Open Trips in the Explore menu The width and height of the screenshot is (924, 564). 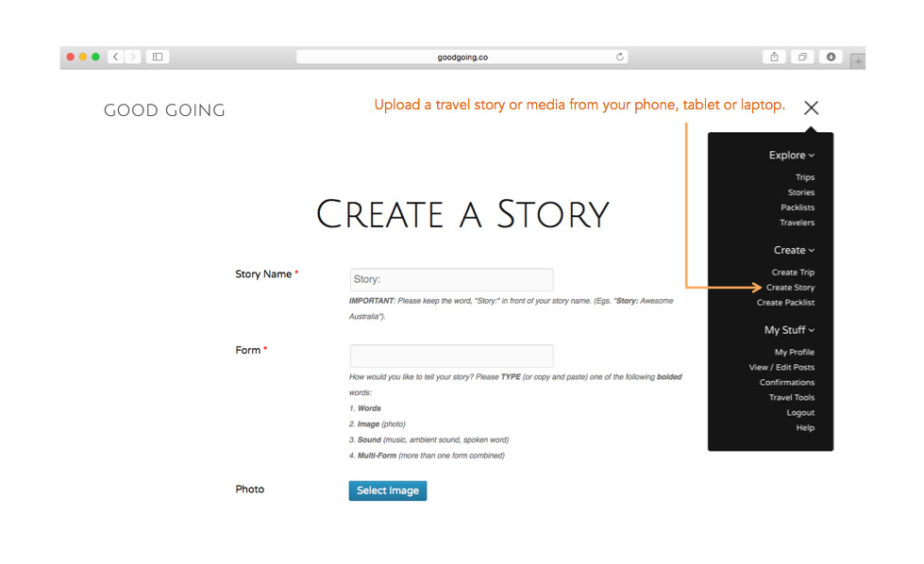pos(805,177)
